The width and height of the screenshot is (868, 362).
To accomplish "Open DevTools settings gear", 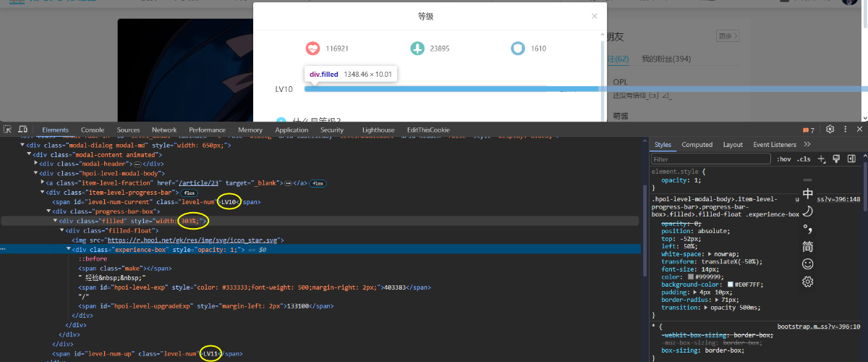I will [x=830, y=130].
